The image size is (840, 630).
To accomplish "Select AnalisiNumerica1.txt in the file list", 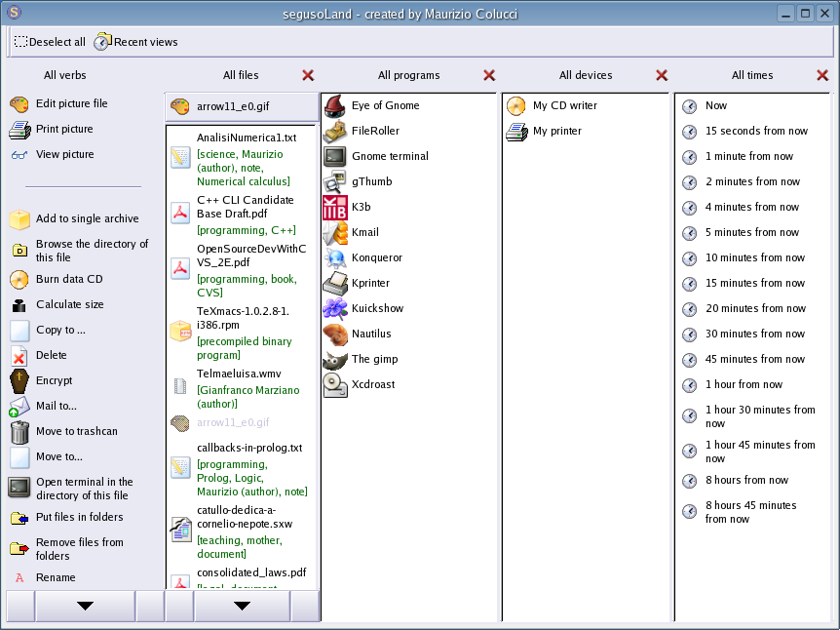I will click(246, 138).
